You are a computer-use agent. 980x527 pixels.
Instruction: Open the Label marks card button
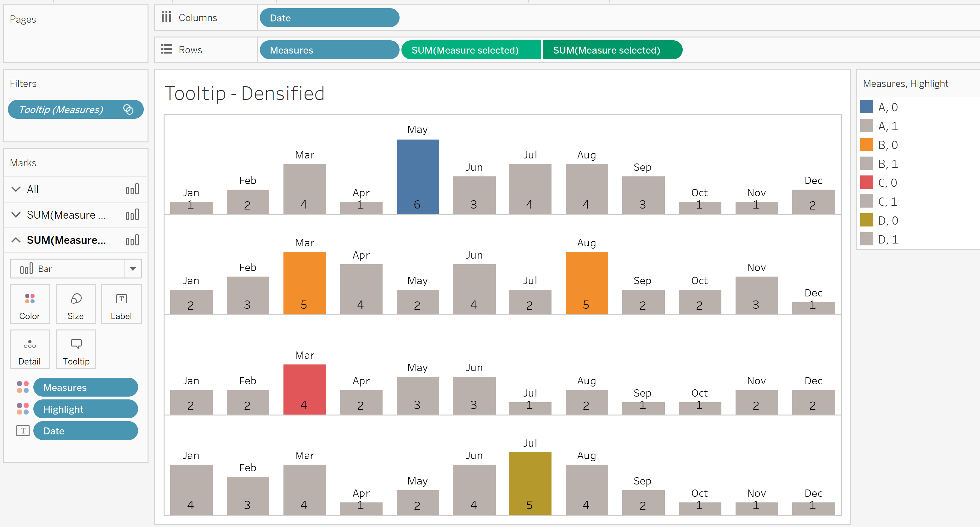coord(121,305)
